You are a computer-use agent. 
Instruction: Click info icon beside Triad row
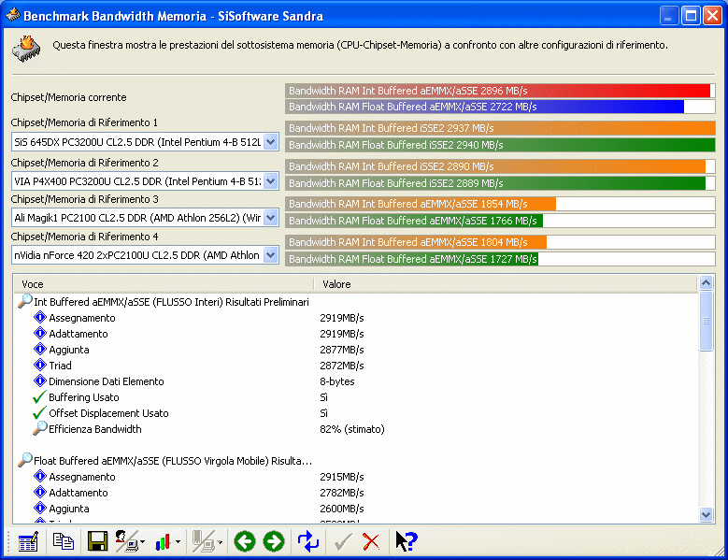click(x=40, y=365)
